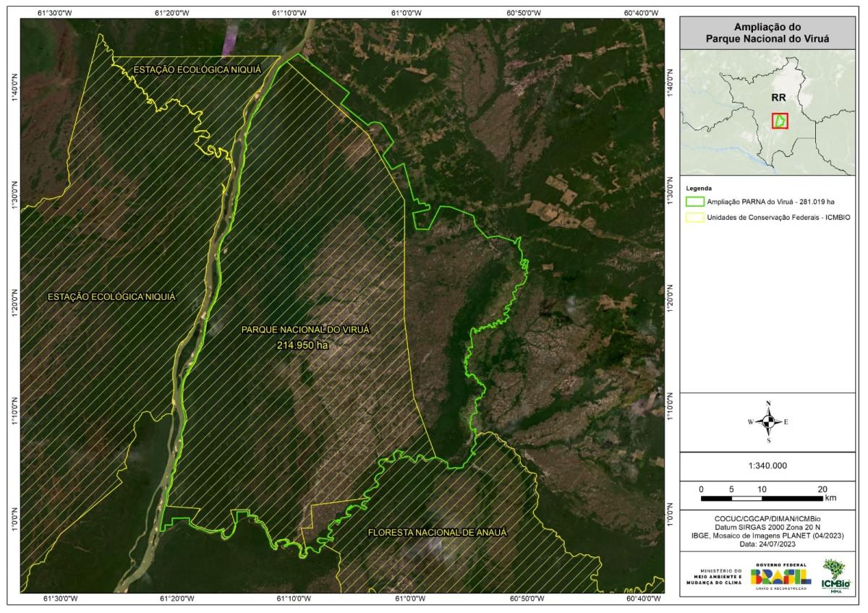Viewport: 868px width, 613px height.
Task: Select the Floresta Nacional de Anauá label
Action: pyautogui.click(x=437, y=533)
